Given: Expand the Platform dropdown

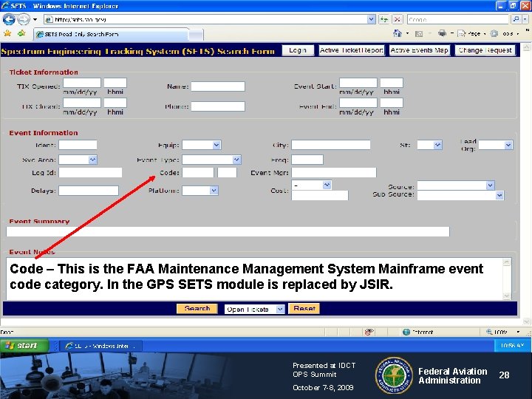Looking at the screenshot, I should [x=214, y=191].
